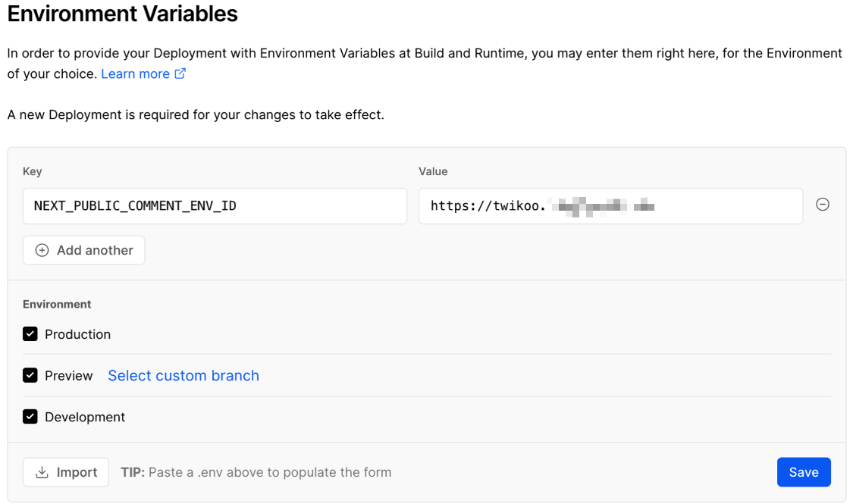Uncheck the Production environment checkbox

(30, 334)
